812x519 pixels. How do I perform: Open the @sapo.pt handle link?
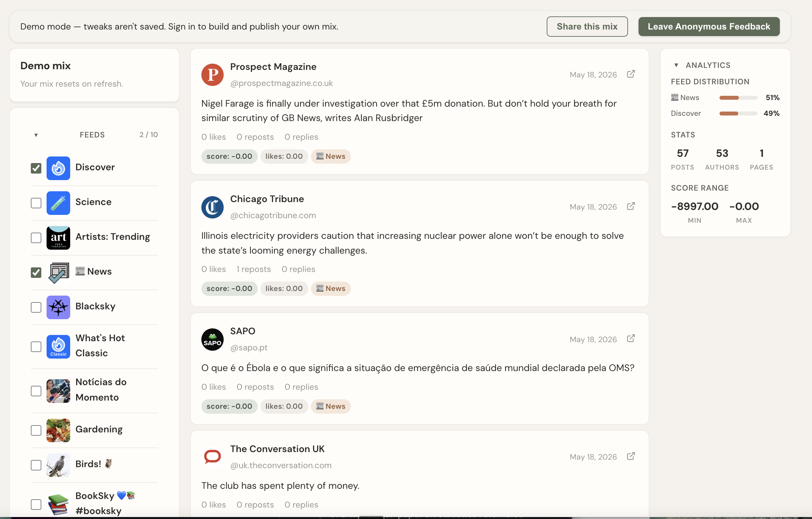click(x=249, y=347)
